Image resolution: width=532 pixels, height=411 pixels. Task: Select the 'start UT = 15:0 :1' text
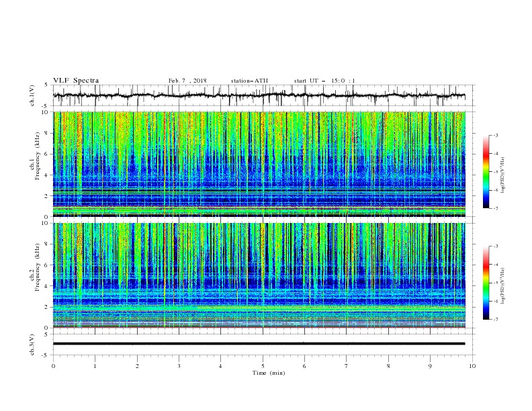[x=324, y=81]
